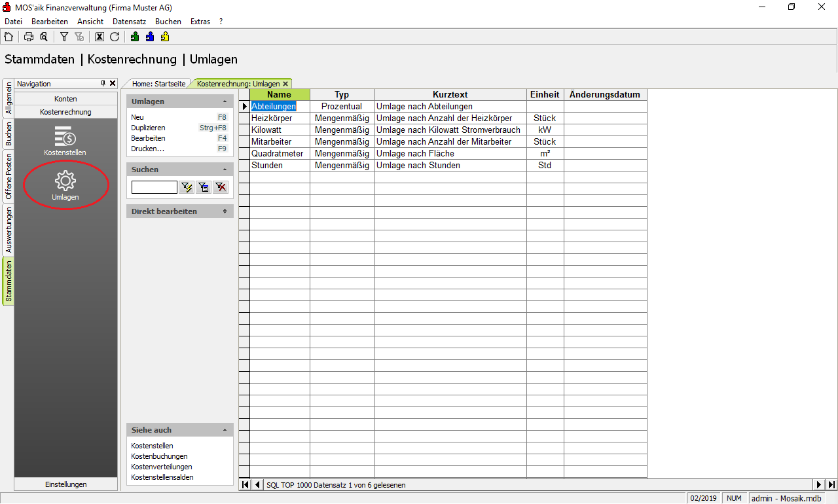Open print preview with magnifier icon
Image resolution: width=838 pixels, height=504 pixels.
(x=43, y=37)
